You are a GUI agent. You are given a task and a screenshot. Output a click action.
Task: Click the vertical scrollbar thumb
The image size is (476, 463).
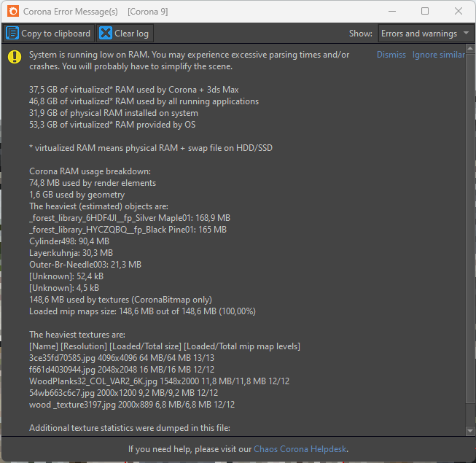pos(470,228)
